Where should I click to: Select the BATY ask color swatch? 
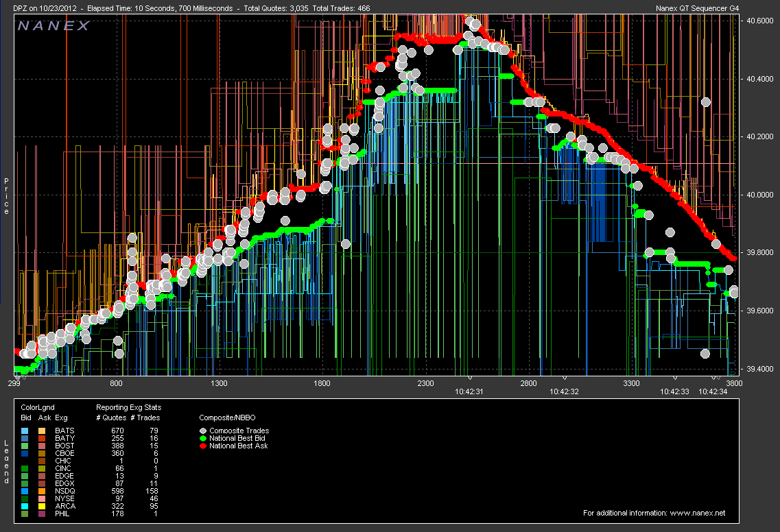(42, 438)
